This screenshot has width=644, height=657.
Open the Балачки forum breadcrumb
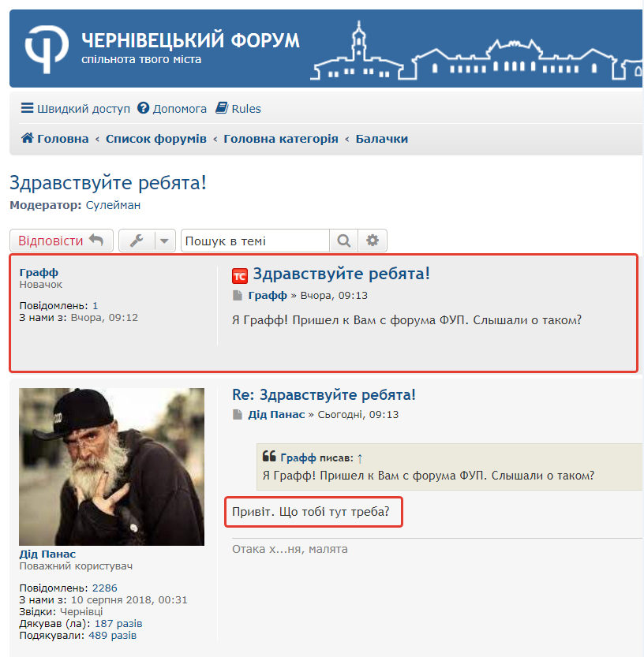(x=381, y=139)
